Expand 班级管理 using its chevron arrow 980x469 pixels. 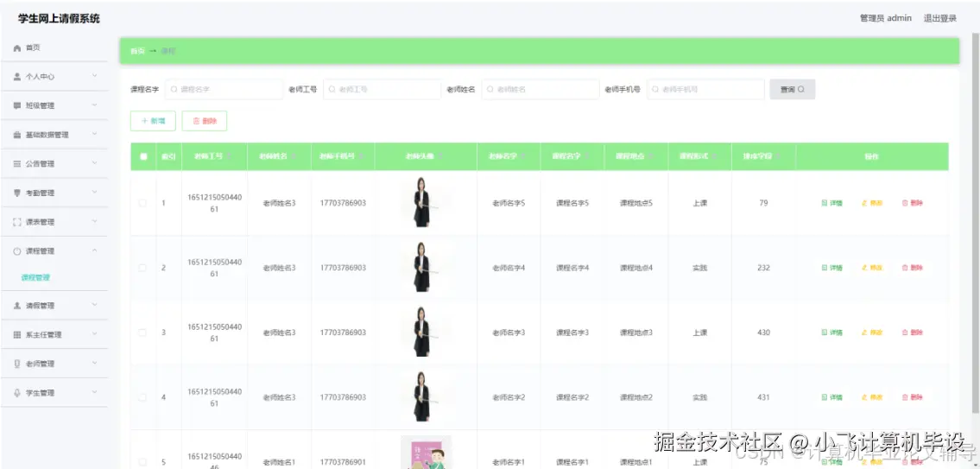(x=94, y=105)
